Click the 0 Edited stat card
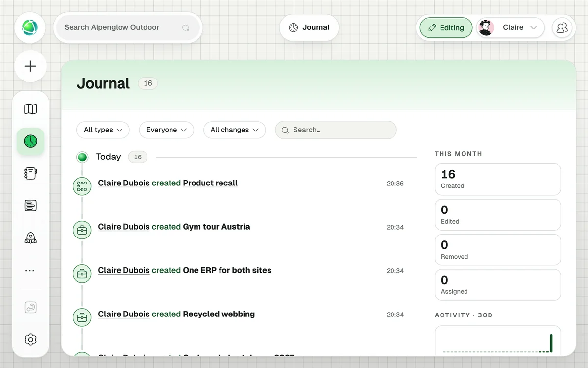 pyautogui.click(x=498, y=214)
